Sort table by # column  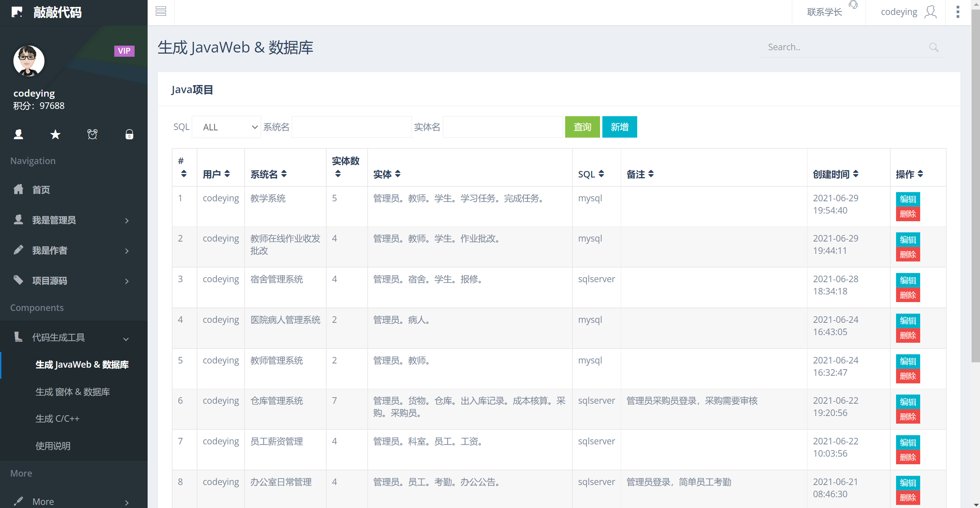pos(184,174)
